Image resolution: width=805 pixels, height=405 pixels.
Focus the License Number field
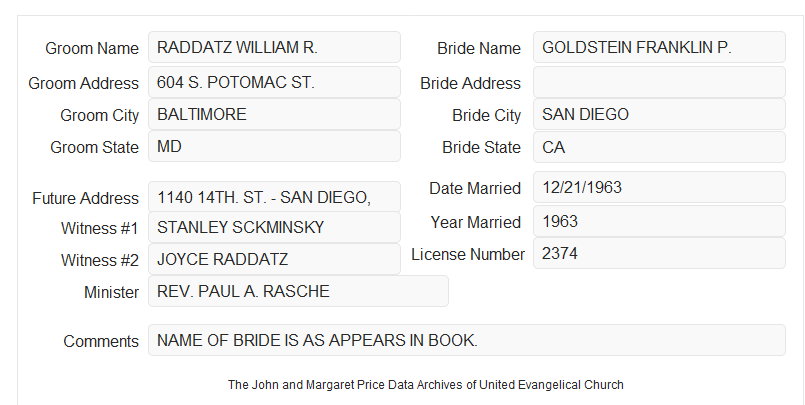click(659, 253)
